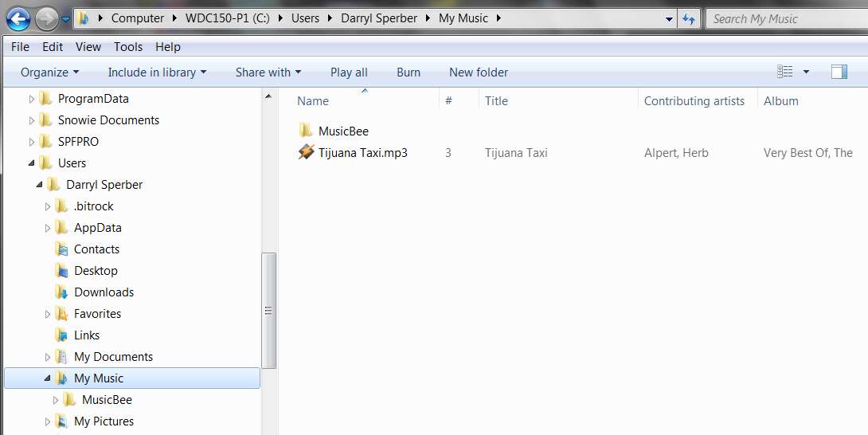Click the Very Best Of album cell

coord(808,153)
